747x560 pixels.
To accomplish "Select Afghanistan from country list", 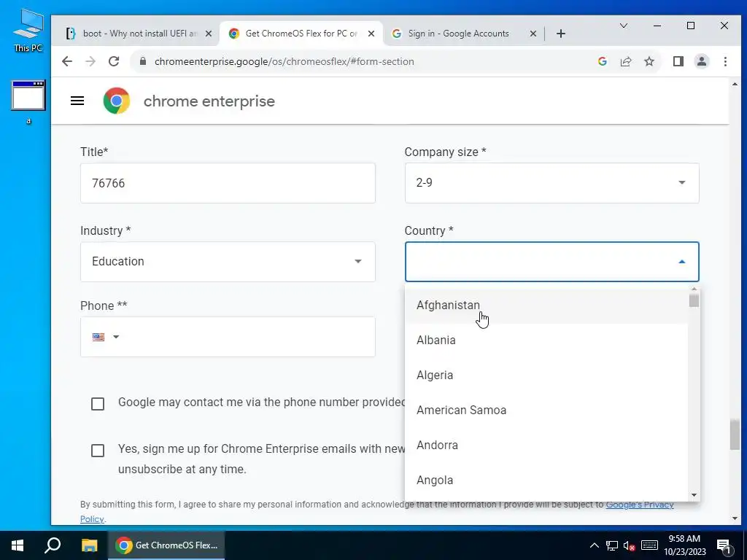I will coord(546,306).
